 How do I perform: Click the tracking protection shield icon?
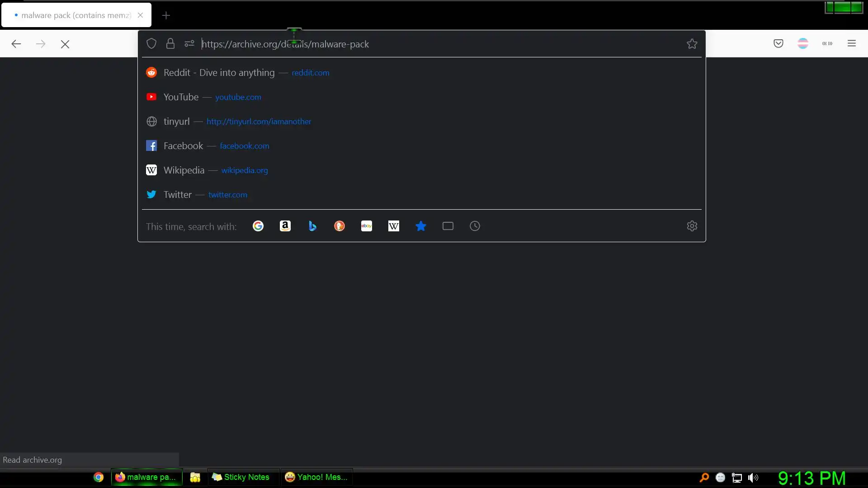coord(151,44)
